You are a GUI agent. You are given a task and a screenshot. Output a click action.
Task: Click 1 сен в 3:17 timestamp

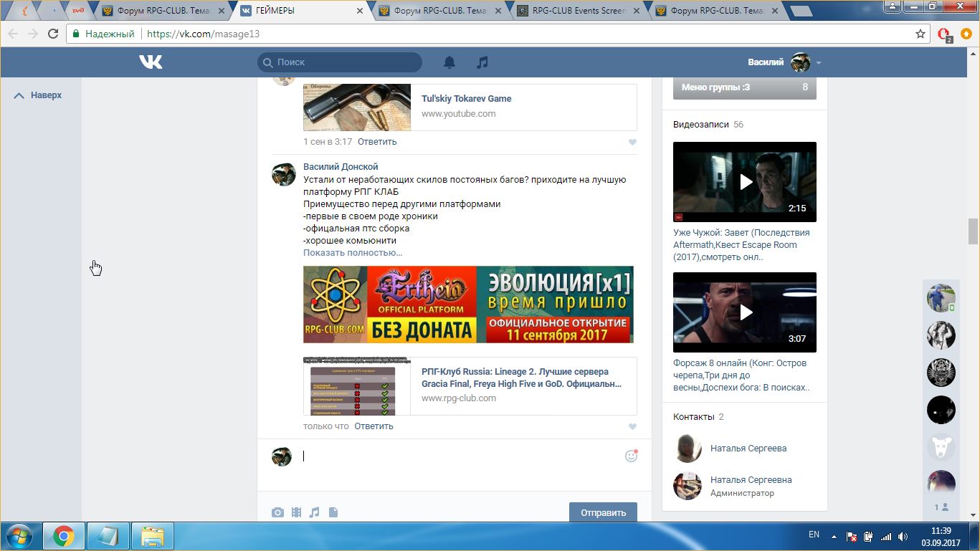click(x=328, y=142)
